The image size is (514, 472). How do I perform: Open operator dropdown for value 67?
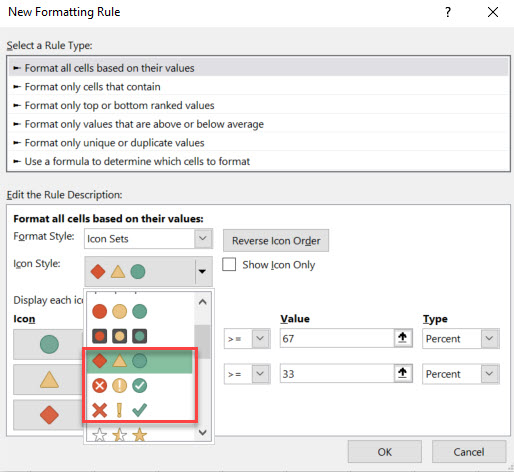tap(260, 338)
